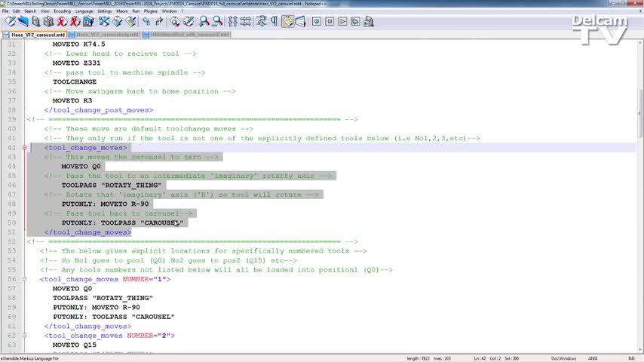Open Replace using the Replace icon
Screen dimensions: 644x362
[189, 21]
